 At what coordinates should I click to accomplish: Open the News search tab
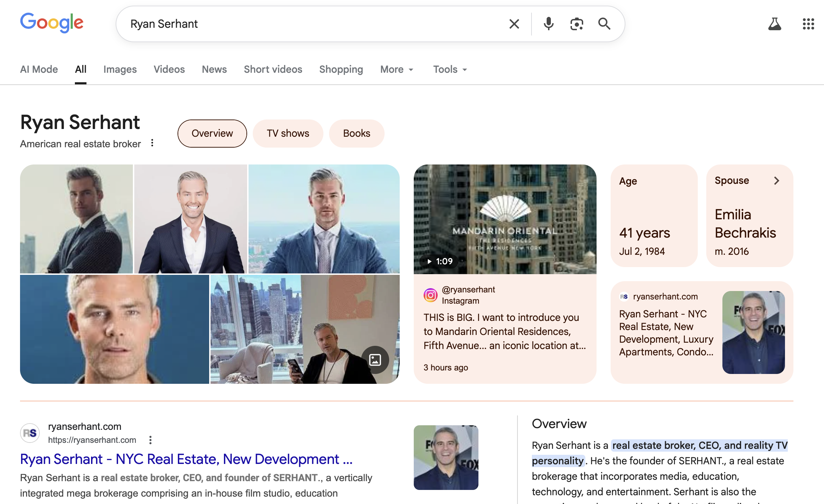(x=214, y=69)
